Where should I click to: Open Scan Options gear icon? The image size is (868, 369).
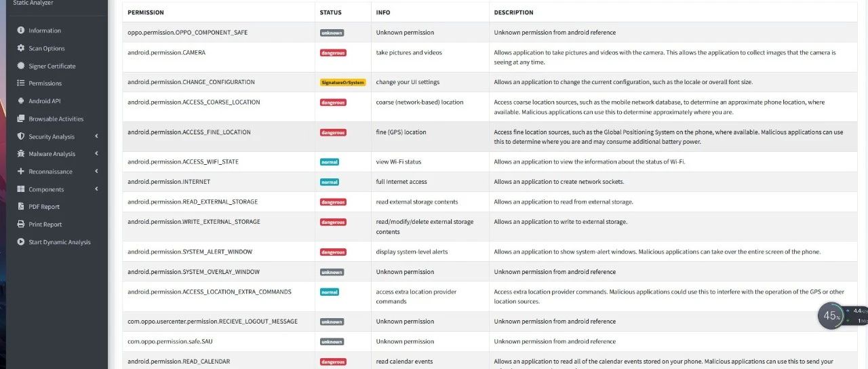pyautogui.click(x=21, y=48)
